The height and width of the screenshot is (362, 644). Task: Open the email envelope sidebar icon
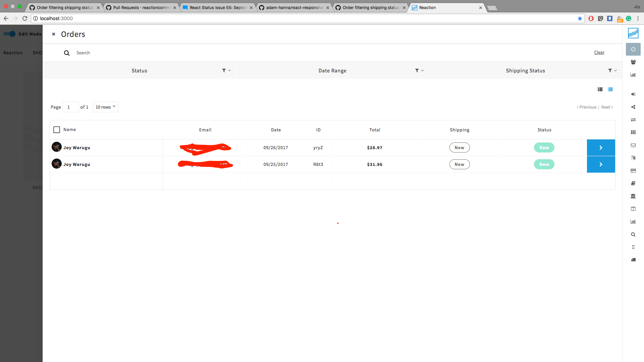[633, 145]
